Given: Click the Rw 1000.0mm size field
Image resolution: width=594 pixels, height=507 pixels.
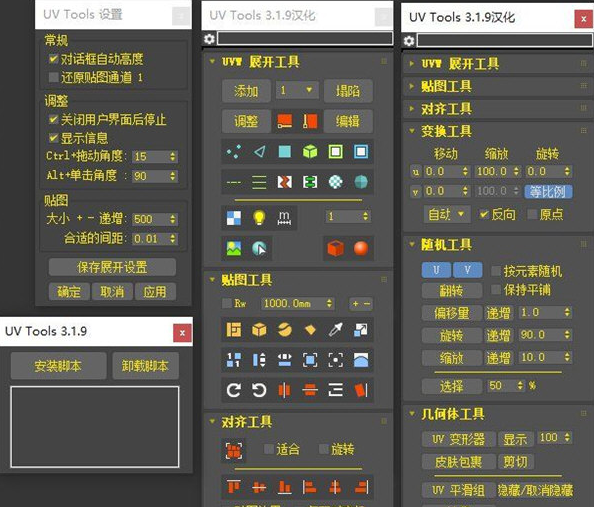Looking at the screenshot, I should click(297, 304).
